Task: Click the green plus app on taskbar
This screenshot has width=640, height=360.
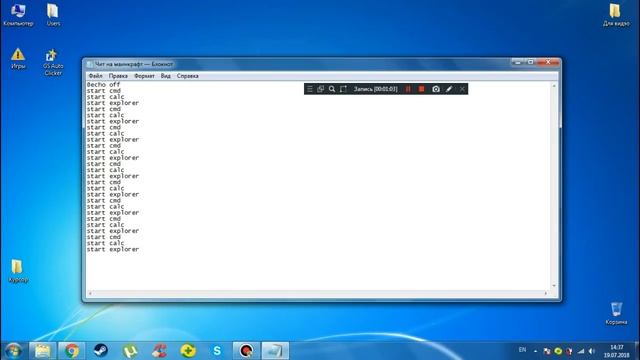Action: click(188, 351)
